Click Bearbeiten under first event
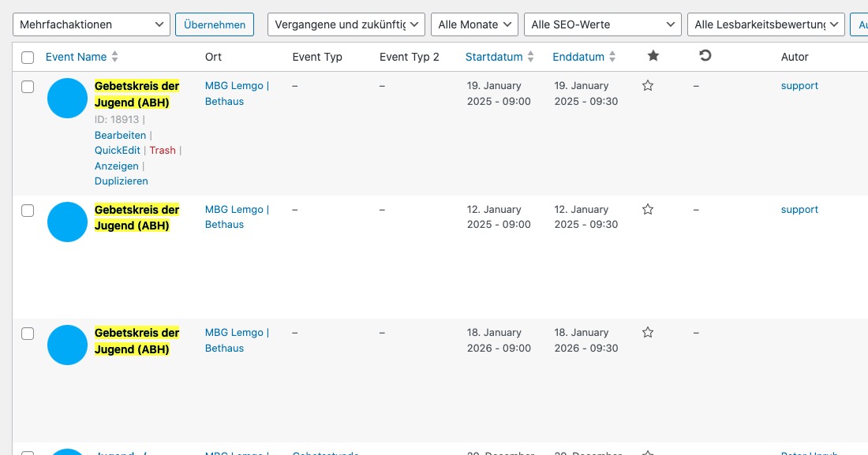Viewport: 868px width, 455px height. coord(120,135)
